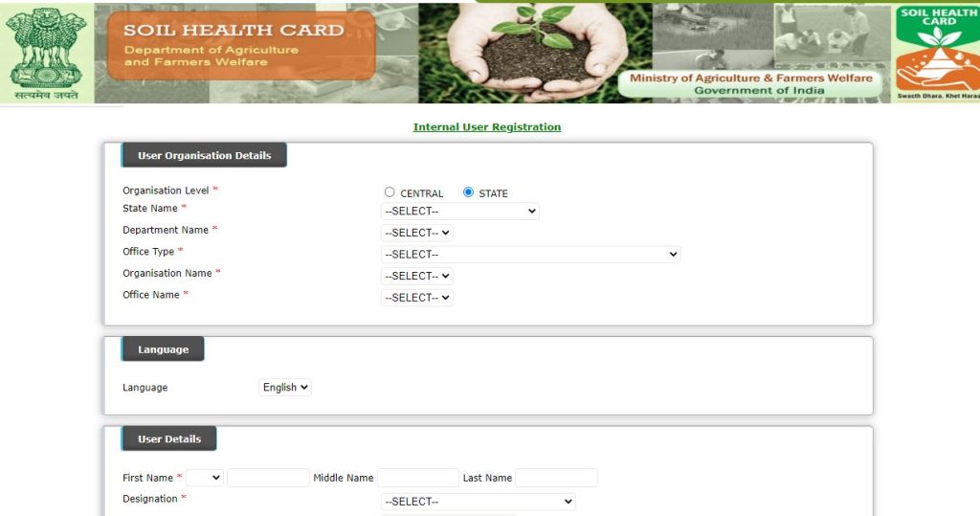Click the State Name field label
The image size is (980, 516).
click(150, 209)
